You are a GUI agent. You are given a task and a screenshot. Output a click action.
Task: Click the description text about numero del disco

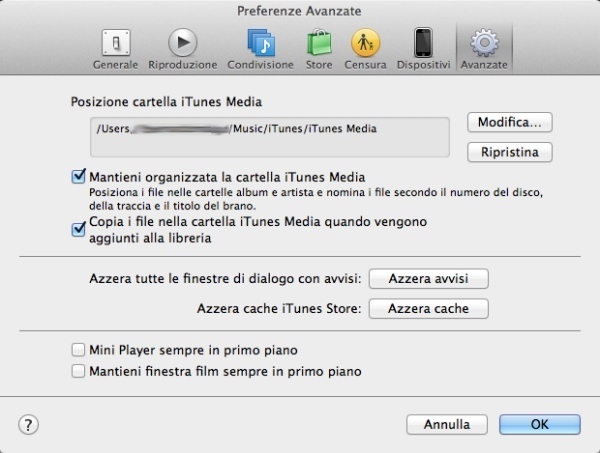316,199
